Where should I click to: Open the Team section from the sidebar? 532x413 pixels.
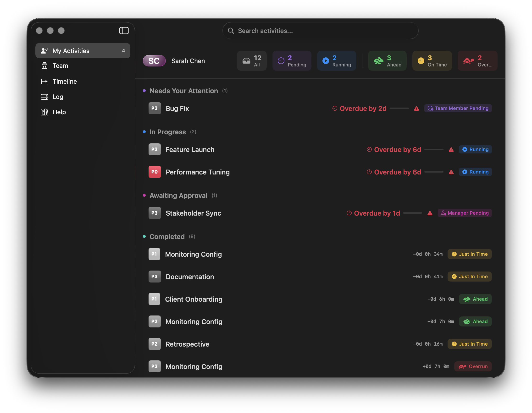pyautogui.click(x=60, y=65)
